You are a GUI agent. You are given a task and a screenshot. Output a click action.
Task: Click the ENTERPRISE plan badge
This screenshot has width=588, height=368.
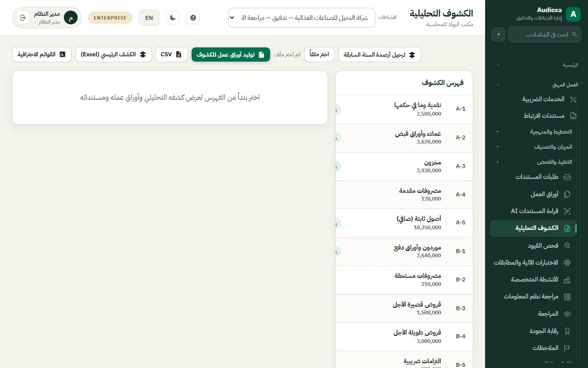coord(110,18)
